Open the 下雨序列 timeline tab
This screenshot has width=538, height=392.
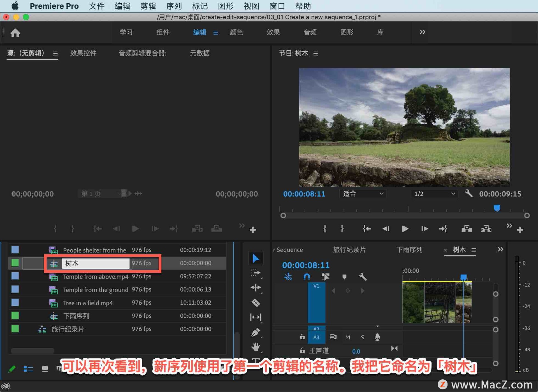[409, 249]
